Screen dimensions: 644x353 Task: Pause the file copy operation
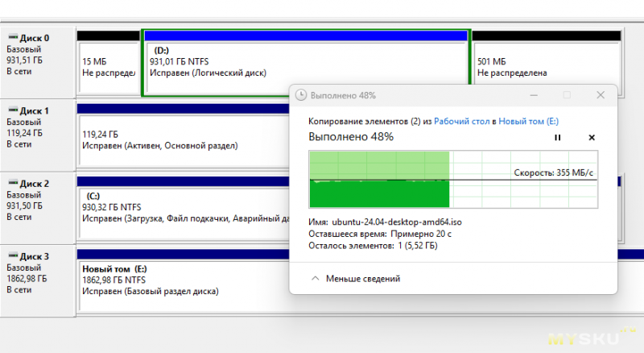557,138
